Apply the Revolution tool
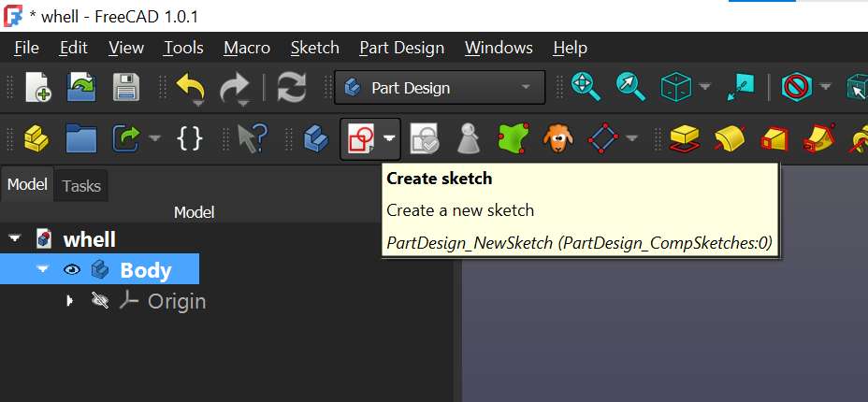The image size is (868, 402). pos(729,138)
